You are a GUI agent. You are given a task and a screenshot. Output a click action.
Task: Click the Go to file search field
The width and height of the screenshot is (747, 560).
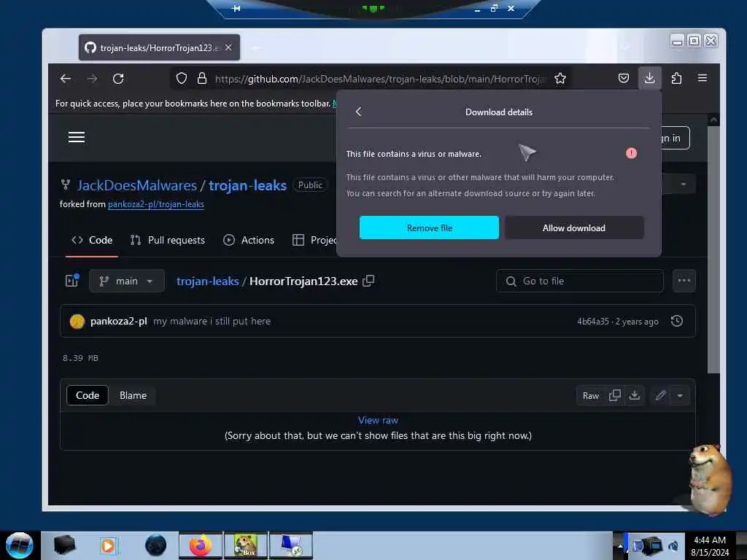pos(580,281)
